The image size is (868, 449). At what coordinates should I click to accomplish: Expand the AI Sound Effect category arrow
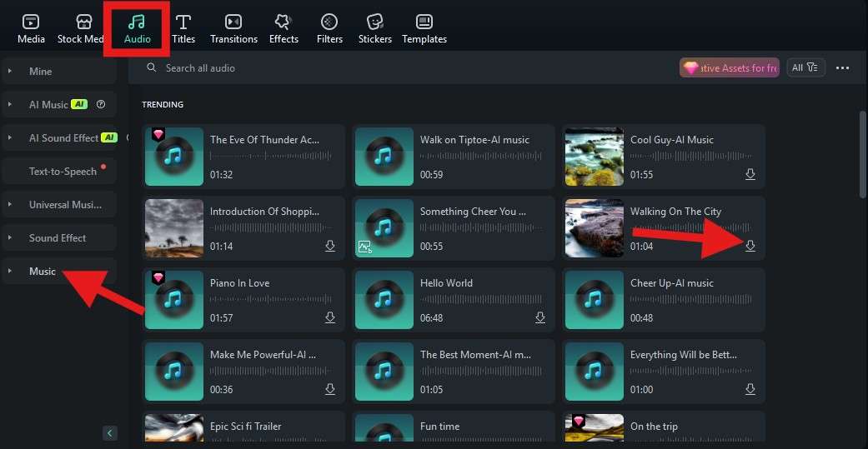(9, 137)
